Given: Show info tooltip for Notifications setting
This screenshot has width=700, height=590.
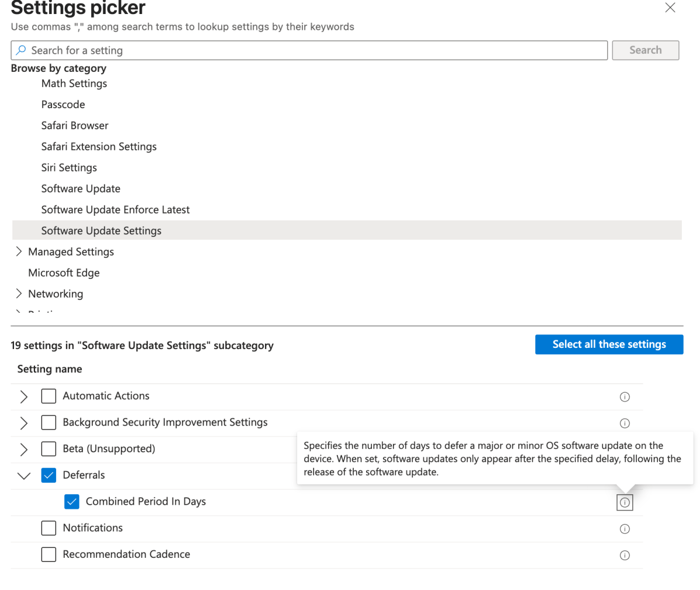Looking at the screenshot, I should click(625, 529).
